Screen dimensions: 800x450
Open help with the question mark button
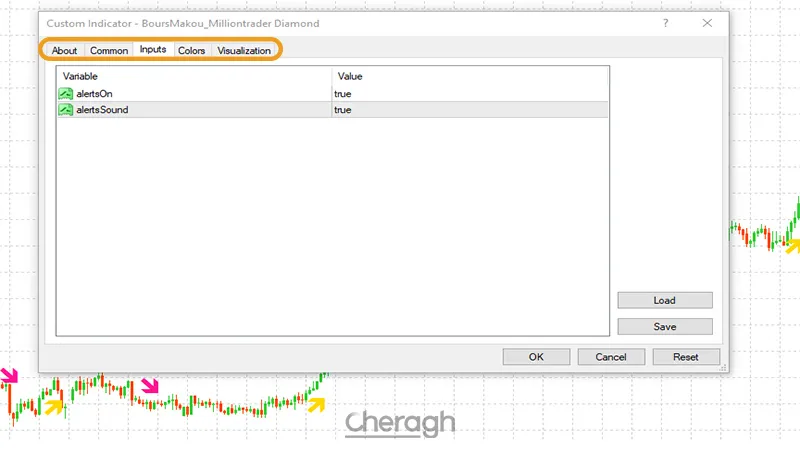pos(666,23)
